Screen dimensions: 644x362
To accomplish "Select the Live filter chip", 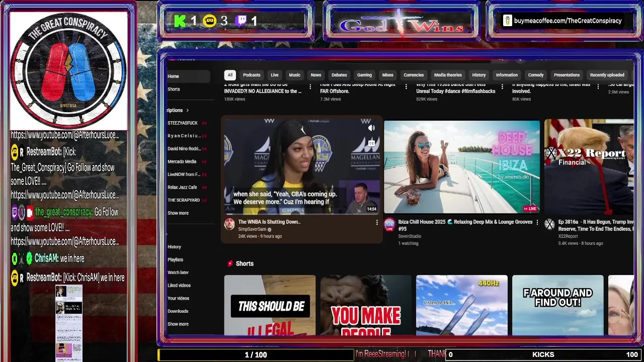I will [x=275, y=75].
